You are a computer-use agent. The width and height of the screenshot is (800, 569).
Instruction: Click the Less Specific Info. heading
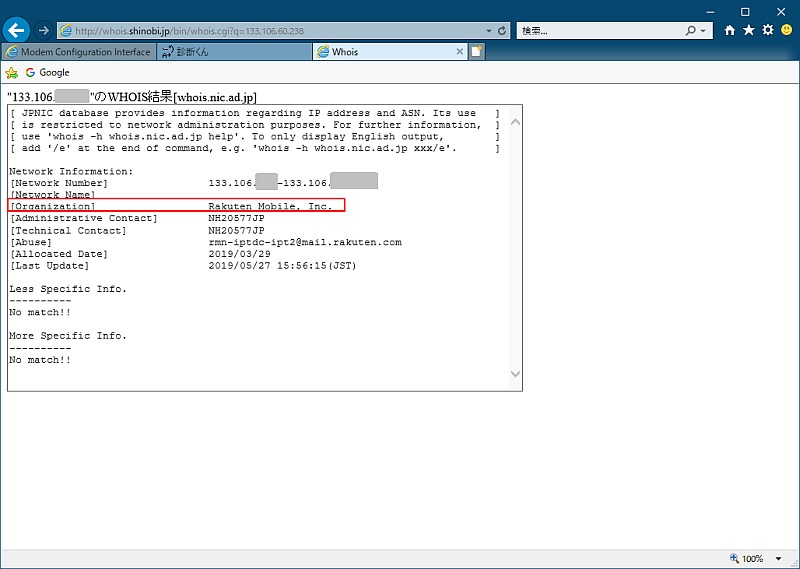[68, 289]
